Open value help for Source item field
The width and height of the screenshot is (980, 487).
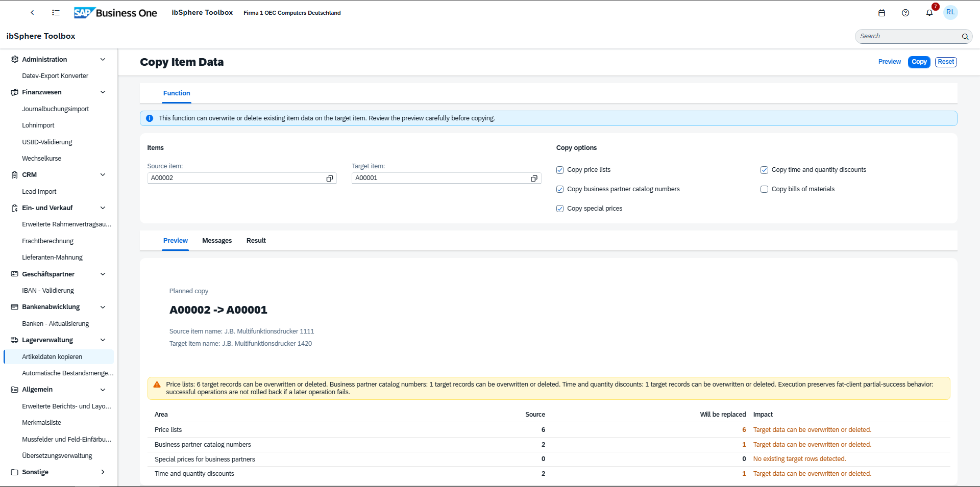(330, 178)
